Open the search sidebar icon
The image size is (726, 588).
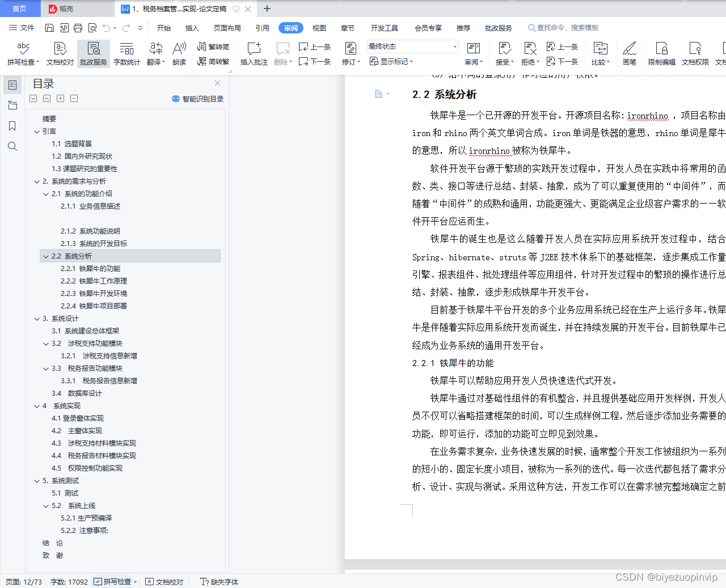pos(12,146)
